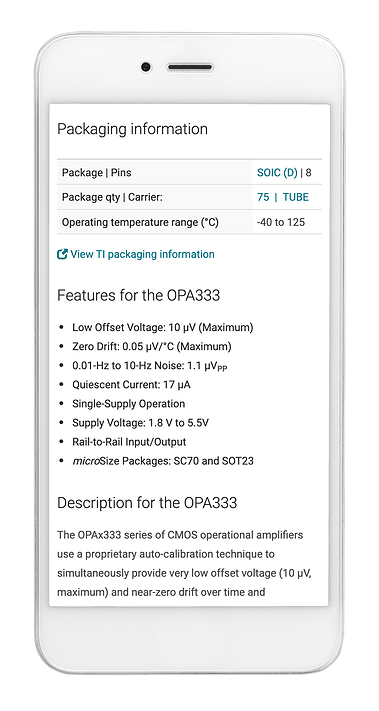Select 0.01-Hz to 10-Hz Noise bullet
Viewport: 379px width, 711px height.
tap(150, 366)
